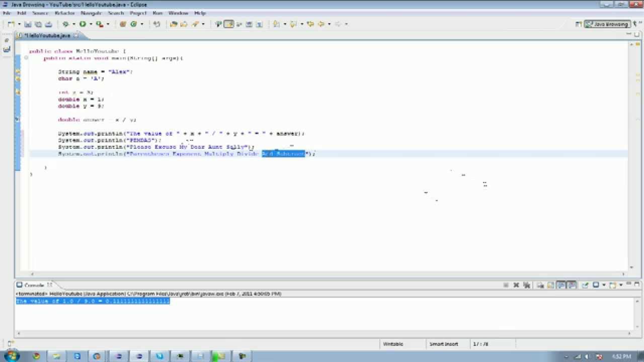This screenshot has height=362, width=644.
Task: Open the Refactor menu
Action: [x=64, y=13]
